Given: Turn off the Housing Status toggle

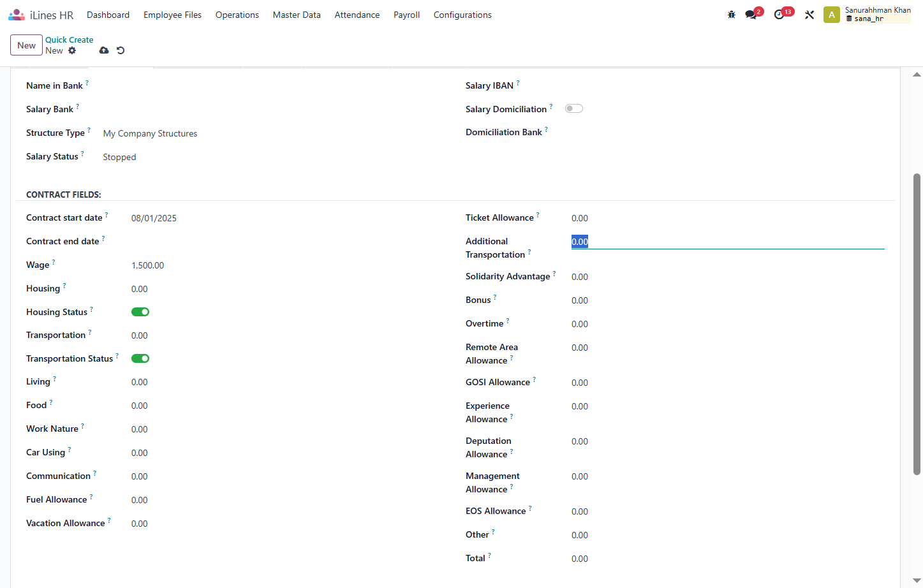Looking at the screenshot, I should coord(140,312).
